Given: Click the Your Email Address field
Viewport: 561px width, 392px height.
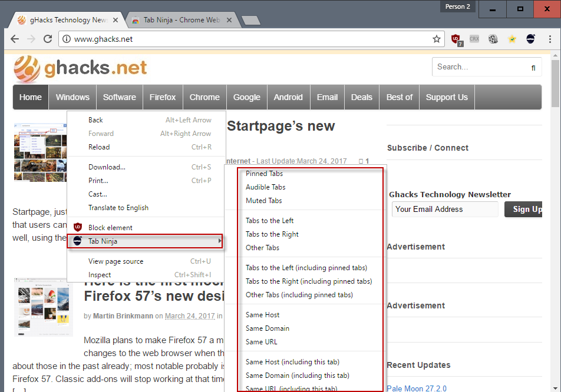Looking at the screenshot, I should pyautogui.click(x=445, y=210).
